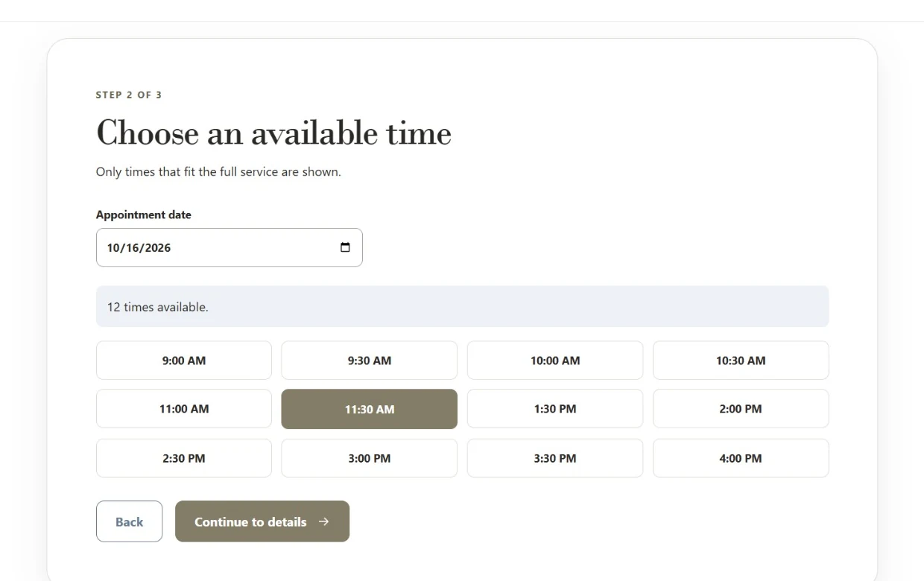Pick the 2:30 PM time slot

click(184, 458)
